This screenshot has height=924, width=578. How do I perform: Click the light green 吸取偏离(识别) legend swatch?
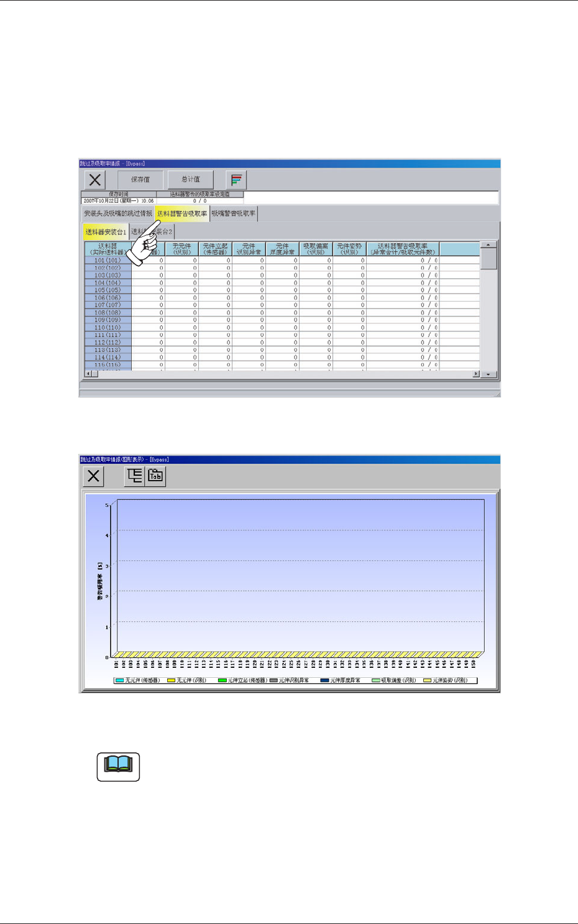point(376,681)
